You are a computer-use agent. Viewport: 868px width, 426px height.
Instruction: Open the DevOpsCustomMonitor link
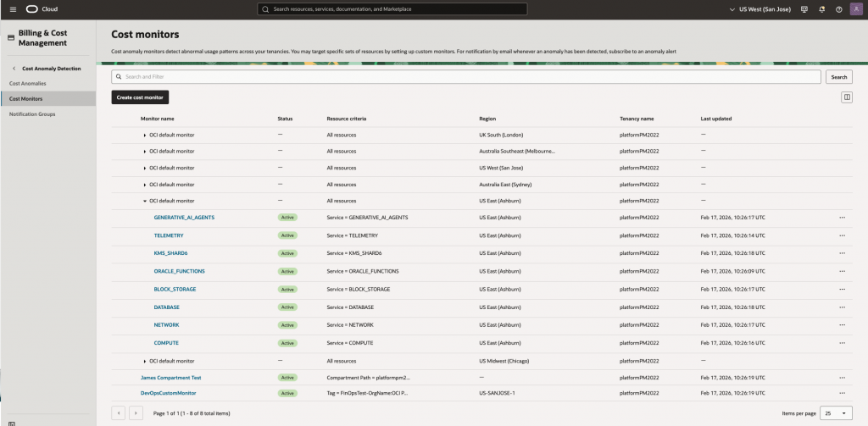coord(169,393)
